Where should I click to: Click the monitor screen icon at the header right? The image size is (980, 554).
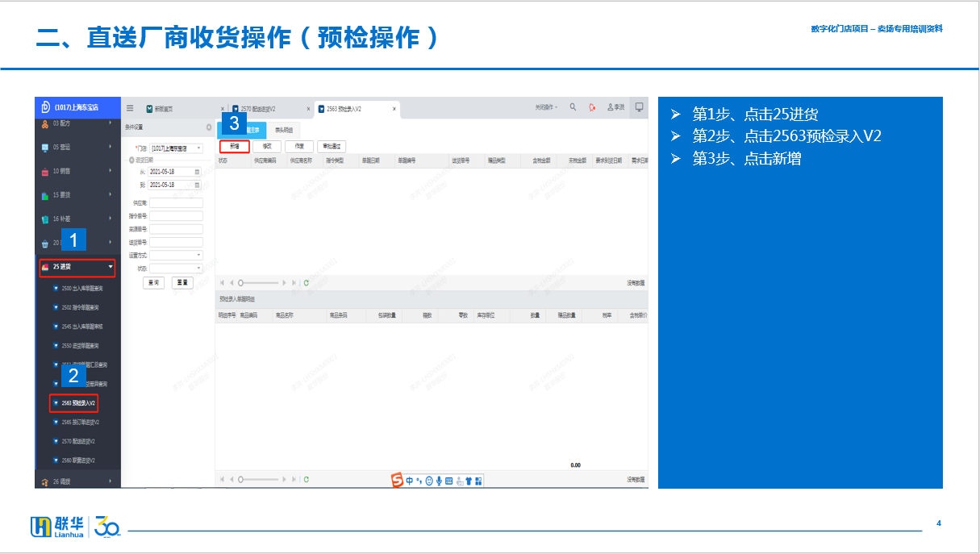click(640, 107)
